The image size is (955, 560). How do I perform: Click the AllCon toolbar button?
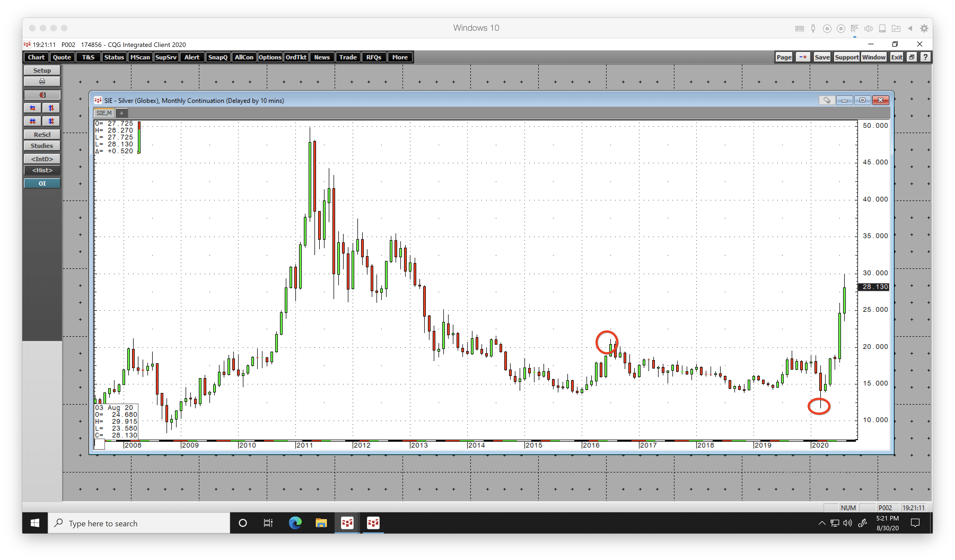coord(244,57)
